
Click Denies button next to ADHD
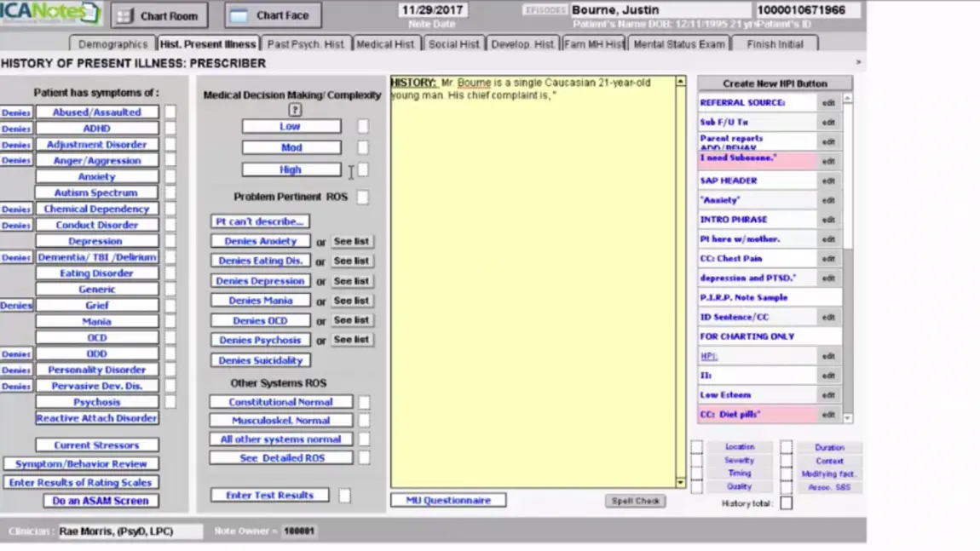point(15,128)
